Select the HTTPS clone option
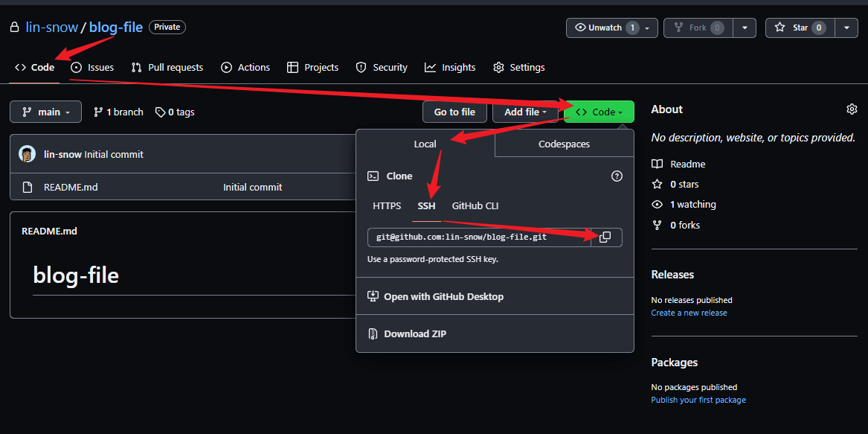The image size is (868, 434). click(x=387, y=206)
